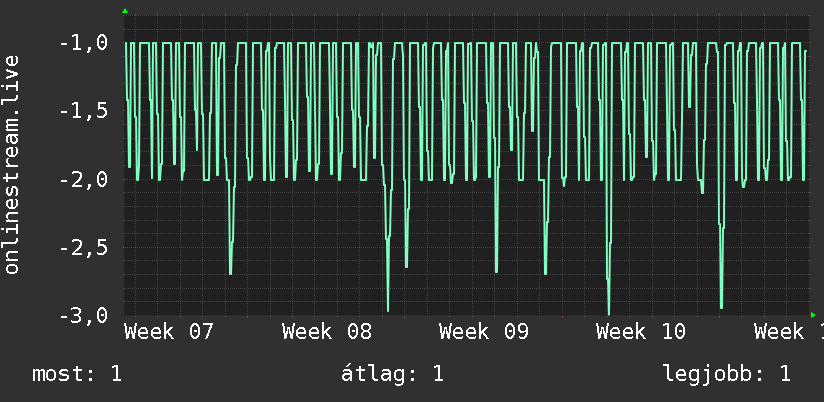Click the green arrow ending x-axis
Viewport: 824px width, 402px height.
point(813,315)
